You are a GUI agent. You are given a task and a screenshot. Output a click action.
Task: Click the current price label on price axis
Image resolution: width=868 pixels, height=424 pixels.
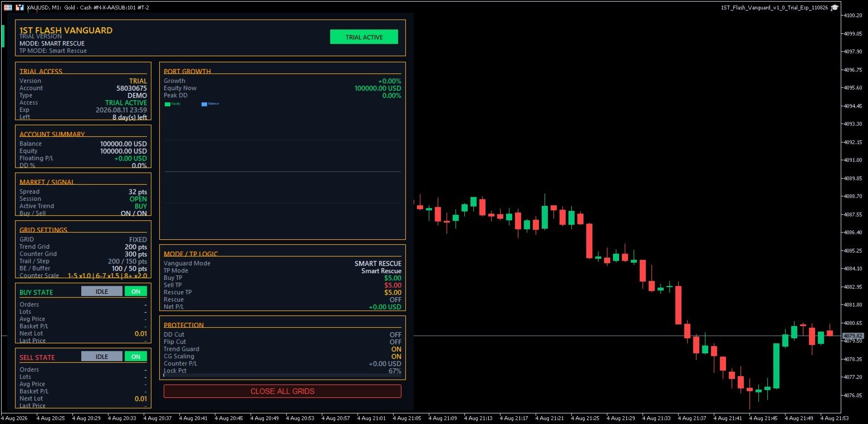pos(852,336)
